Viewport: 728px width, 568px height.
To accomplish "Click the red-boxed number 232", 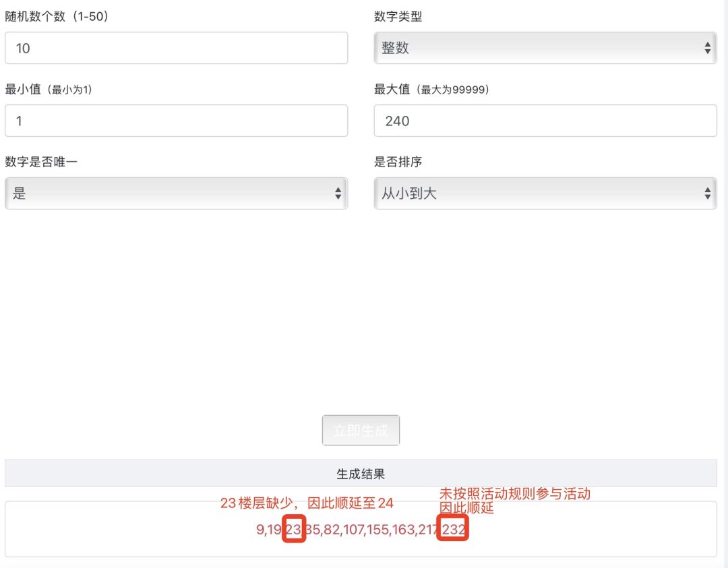I will point(453,530).
